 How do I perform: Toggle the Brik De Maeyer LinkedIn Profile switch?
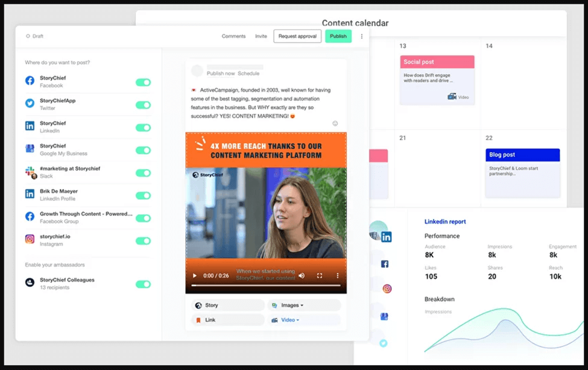point(143,196)
